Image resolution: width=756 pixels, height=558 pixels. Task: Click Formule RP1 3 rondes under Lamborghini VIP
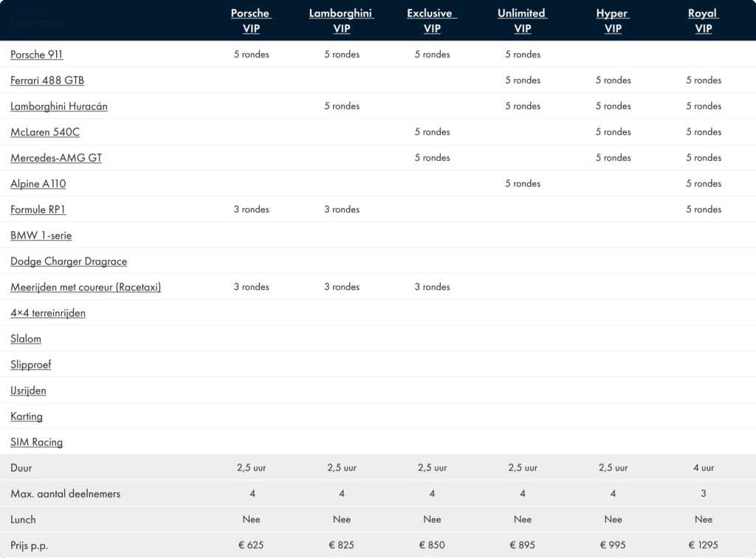click(x=341, y=210)
